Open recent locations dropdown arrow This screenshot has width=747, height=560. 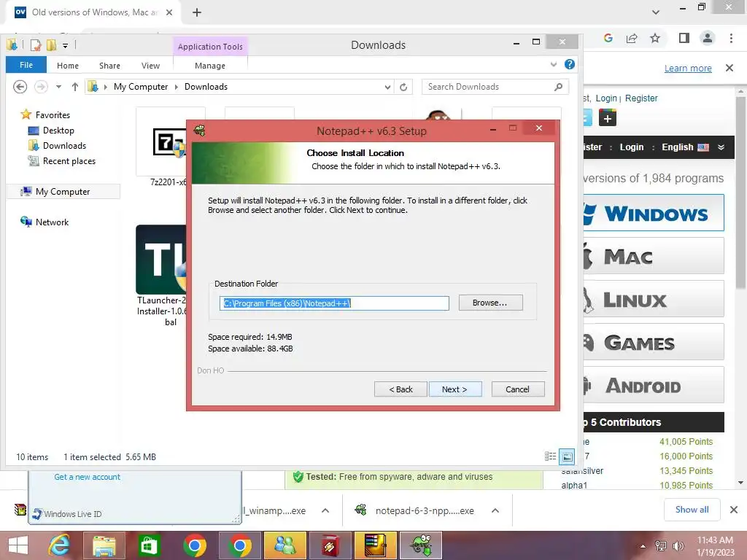click(58, 87)
